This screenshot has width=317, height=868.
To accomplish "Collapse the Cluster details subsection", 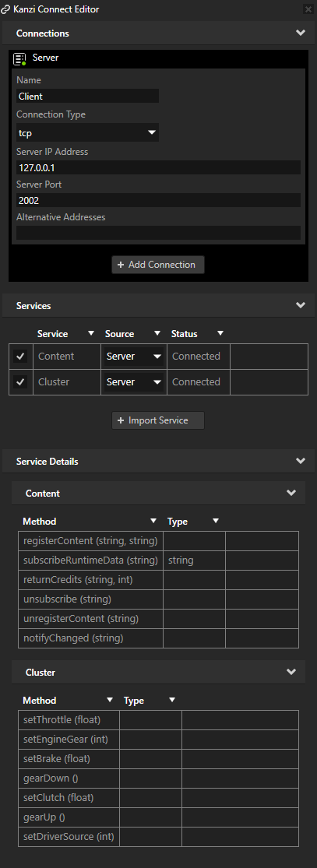I will pyautogui.click(x=291, y=673).
